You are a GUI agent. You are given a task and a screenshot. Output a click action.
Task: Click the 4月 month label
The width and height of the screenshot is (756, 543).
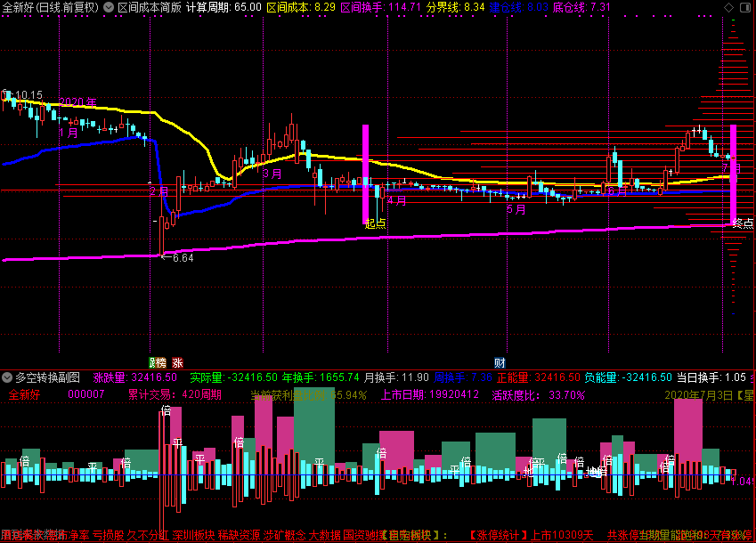(397, 200)
